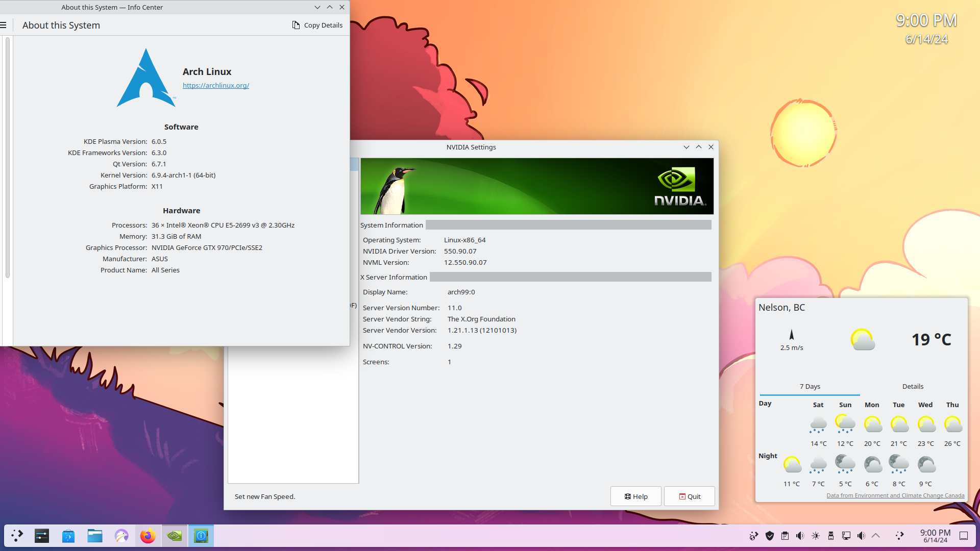Click the NVIDIA Driver Version 550.90.07

point(460,251)
